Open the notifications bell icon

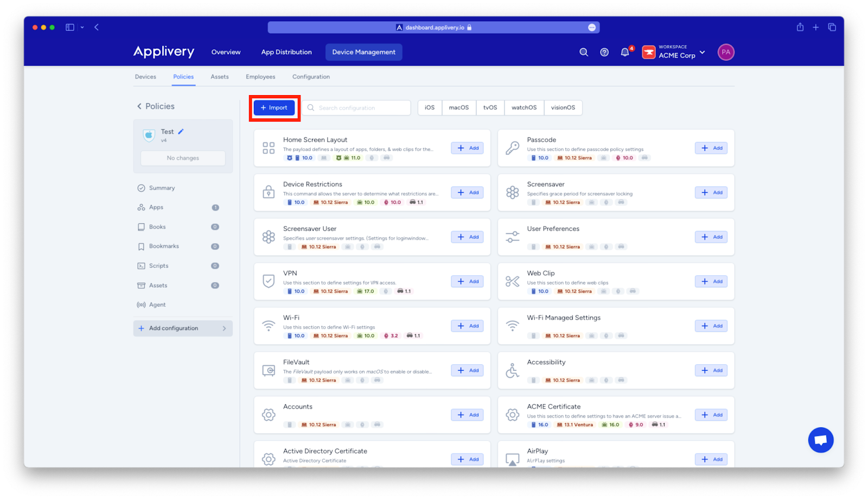(625, 52)
